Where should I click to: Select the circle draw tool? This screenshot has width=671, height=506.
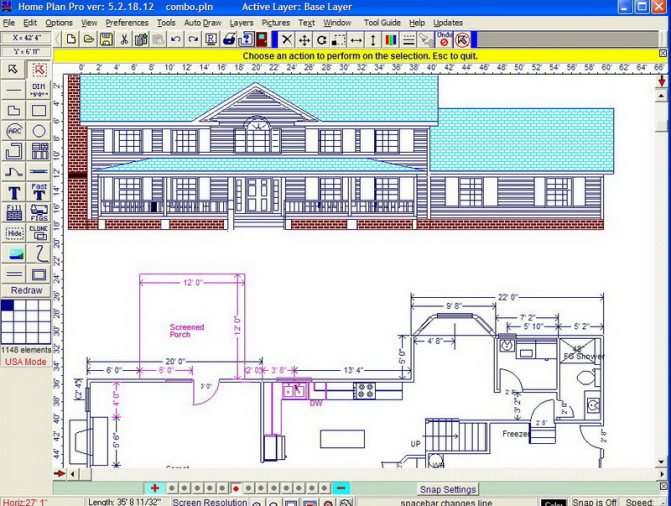[x=39, y=131]
